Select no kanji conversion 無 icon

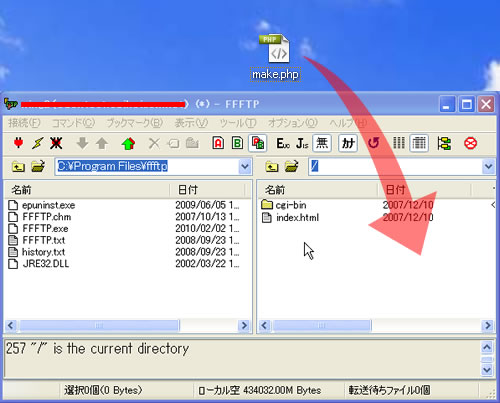[322, 143]
